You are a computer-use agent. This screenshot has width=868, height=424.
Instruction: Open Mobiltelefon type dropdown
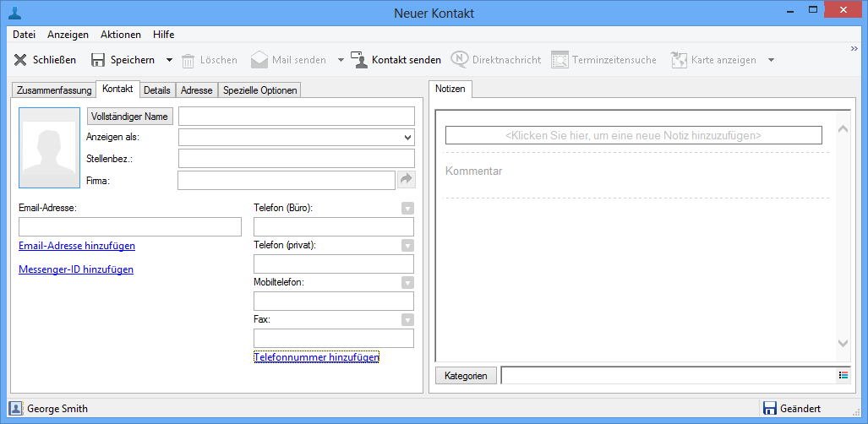pos(407,283)
